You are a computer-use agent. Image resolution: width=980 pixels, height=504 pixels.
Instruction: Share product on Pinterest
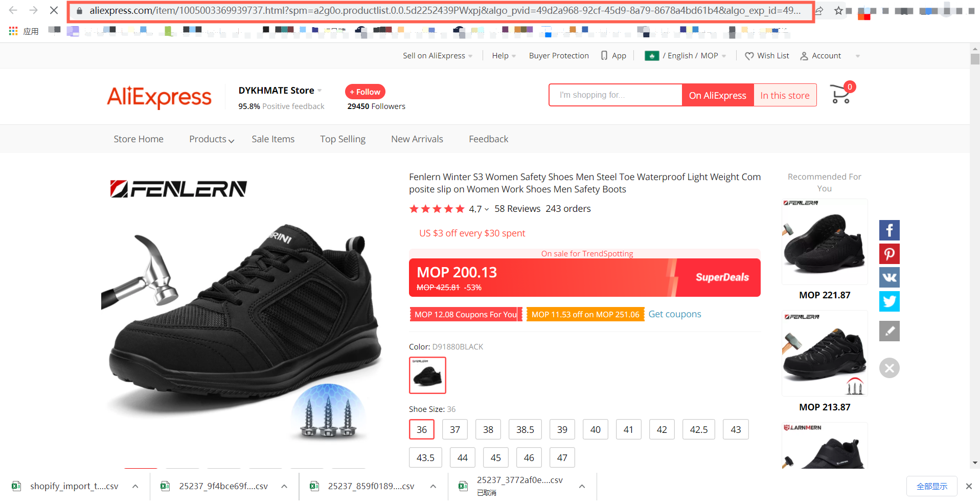[x=890, y=254]
